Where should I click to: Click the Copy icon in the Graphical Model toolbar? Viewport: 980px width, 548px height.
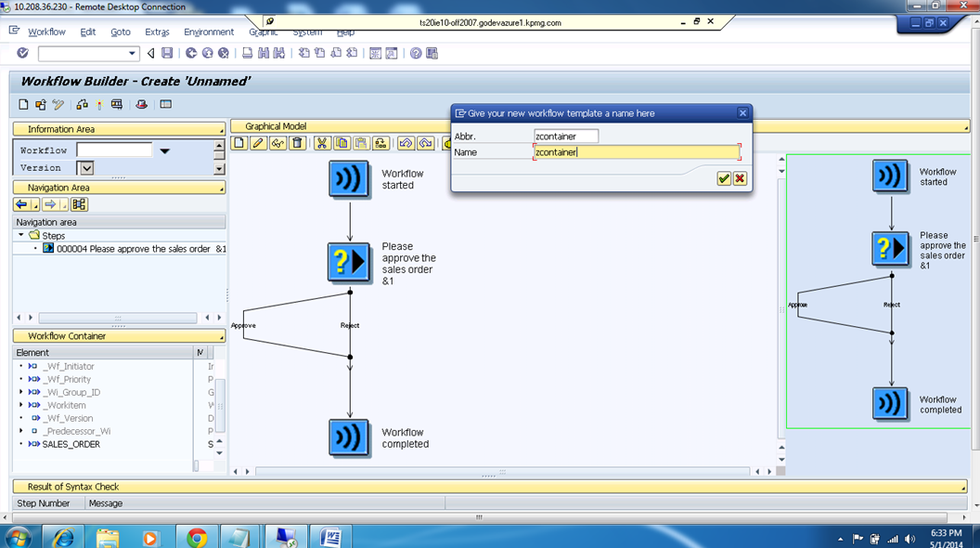(342, 142)
